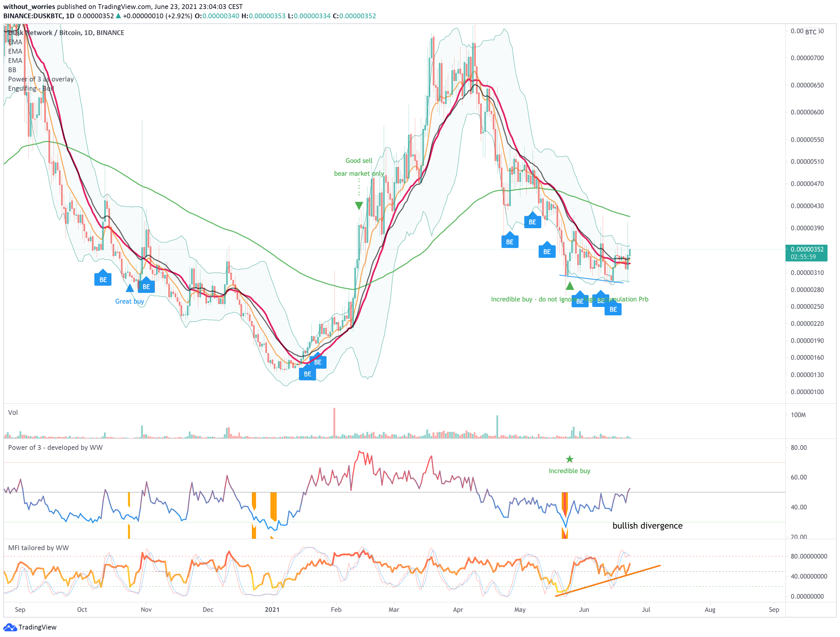This screenshot has height=637, width=840.
Task: Click the BE marker beside 'Great buy' in November
Action: (146, 285)
